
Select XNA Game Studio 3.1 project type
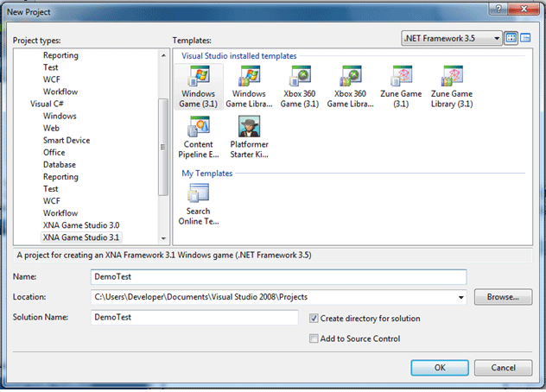tap(81, 237)
